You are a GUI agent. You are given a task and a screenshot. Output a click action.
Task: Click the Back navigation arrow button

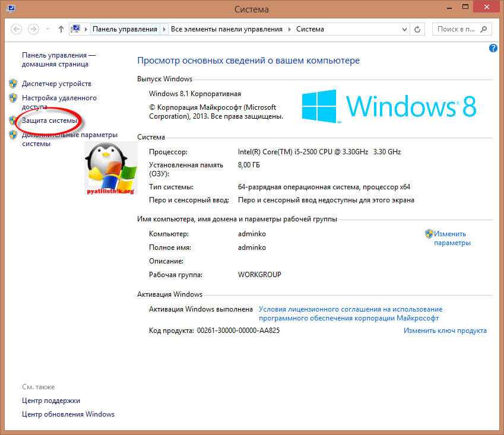click(x=16, y=29)
